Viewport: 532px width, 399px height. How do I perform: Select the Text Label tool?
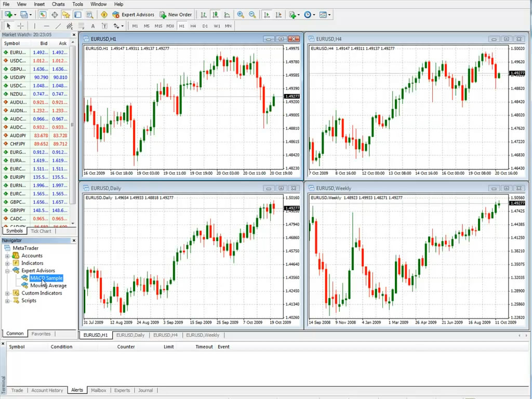click(104, 26)
